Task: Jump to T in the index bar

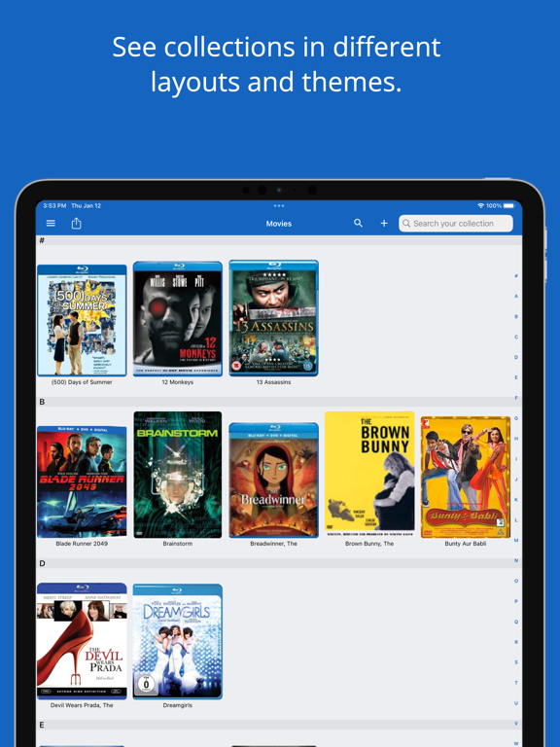Action: [x=516, y=683]
